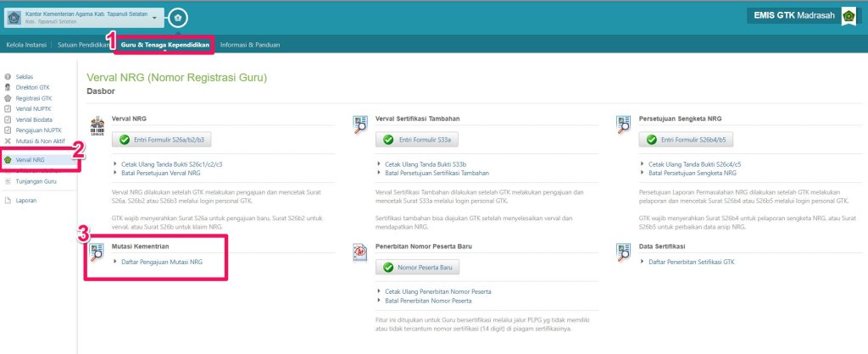This screenshot has width=868, height=354.
Task: Open the institution selector dropdown arrow
Action: pos(155,18)
